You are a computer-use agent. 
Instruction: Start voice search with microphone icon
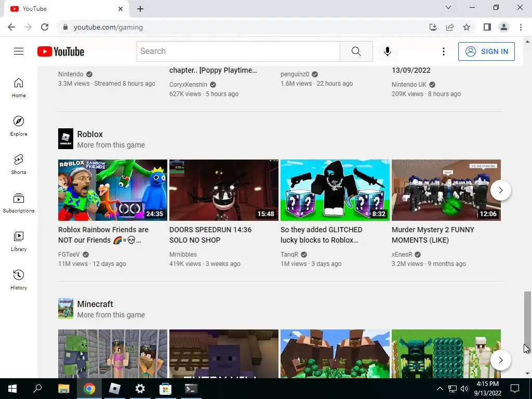(388, 51)
